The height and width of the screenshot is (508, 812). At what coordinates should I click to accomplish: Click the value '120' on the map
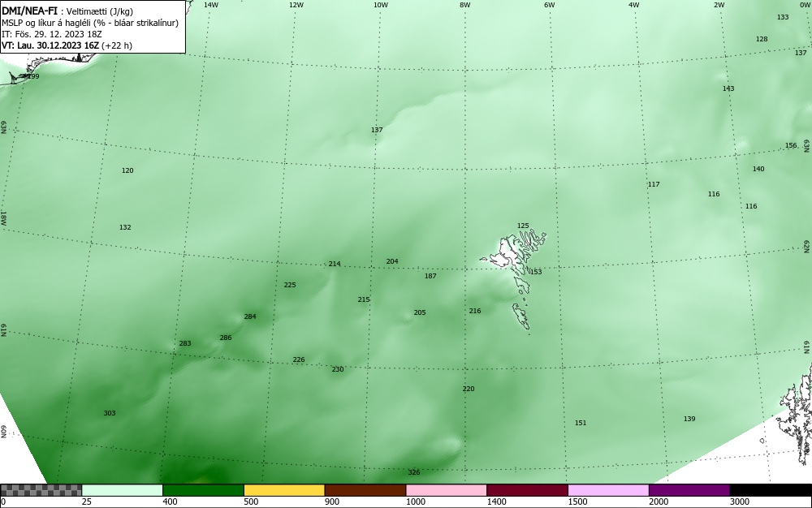[x=127, y=170]
